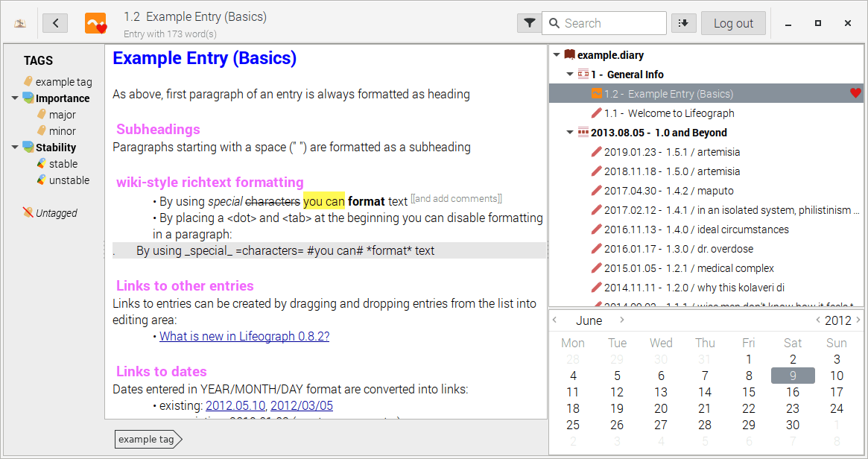Viewport: 868px width, 459px height.
Task: Click the sort/download arrow button next to search
Action: (x=684, y=23)
